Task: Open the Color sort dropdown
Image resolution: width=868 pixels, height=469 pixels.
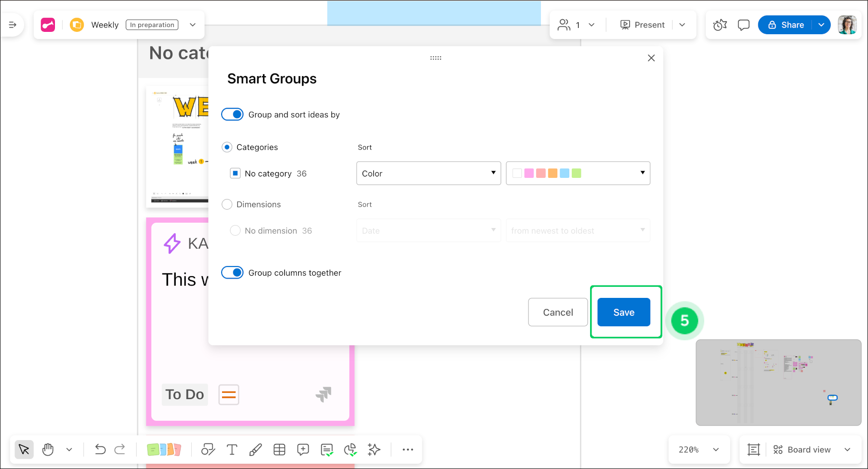Action: (x=428, y=174)
